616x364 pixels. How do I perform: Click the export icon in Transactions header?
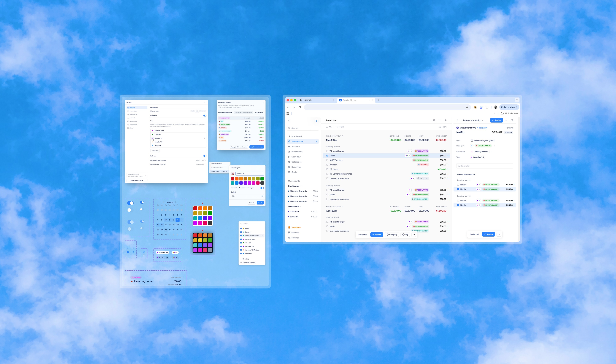click(x=446, y=120)
